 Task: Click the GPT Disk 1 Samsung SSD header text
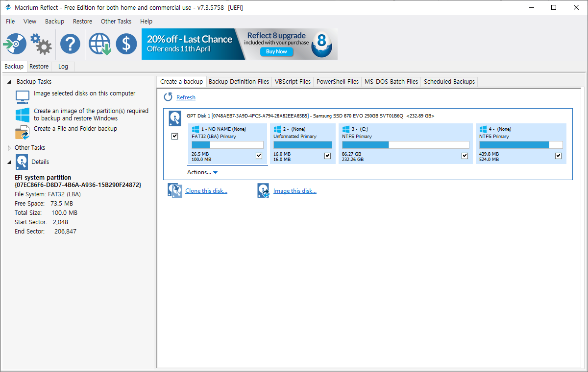(x=310, y=116)
